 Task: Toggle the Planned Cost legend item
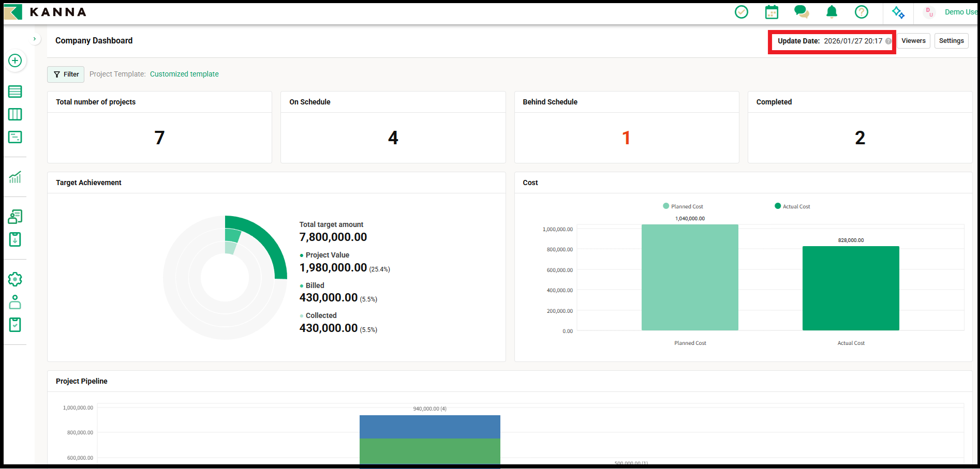pos(683,206)
